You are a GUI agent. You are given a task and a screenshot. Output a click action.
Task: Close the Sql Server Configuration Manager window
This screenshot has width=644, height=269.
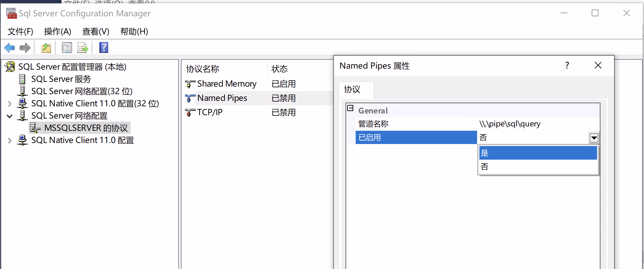pyautogui.click(x=627, y=13)
